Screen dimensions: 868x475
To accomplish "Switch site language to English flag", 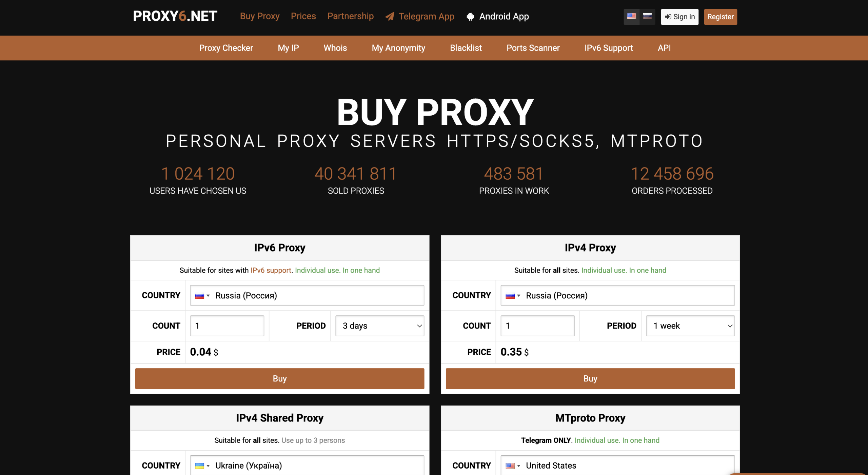I will (x=631, y=17).
